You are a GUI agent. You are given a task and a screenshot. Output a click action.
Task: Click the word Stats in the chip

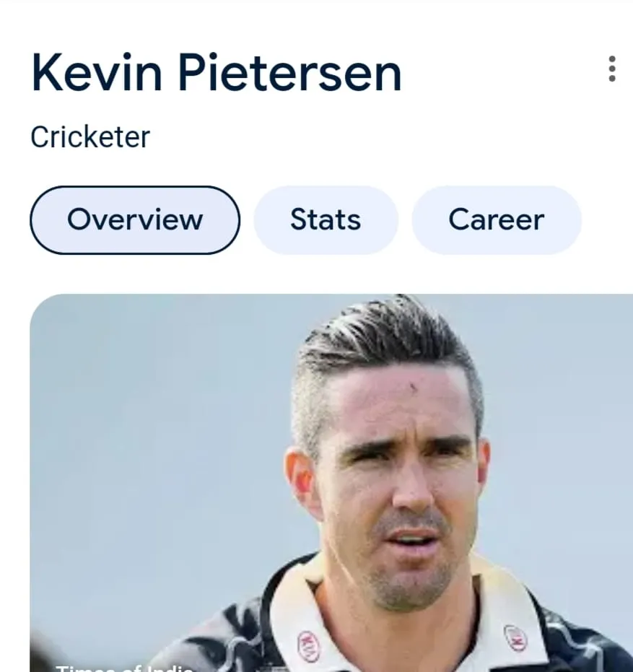pyautogui.click(x=326, y=219)
